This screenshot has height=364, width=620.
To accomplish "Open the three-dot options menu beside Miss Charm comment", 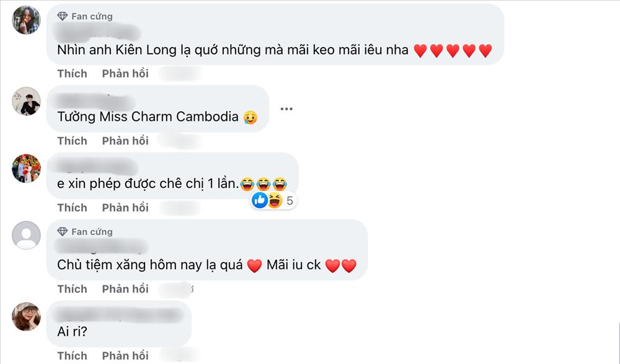I will tap(287, 107).
